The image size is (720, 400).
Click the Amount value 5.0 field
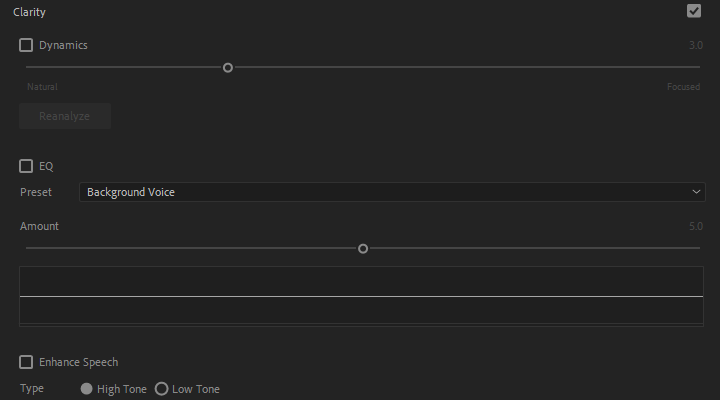(x=695, y=227)
